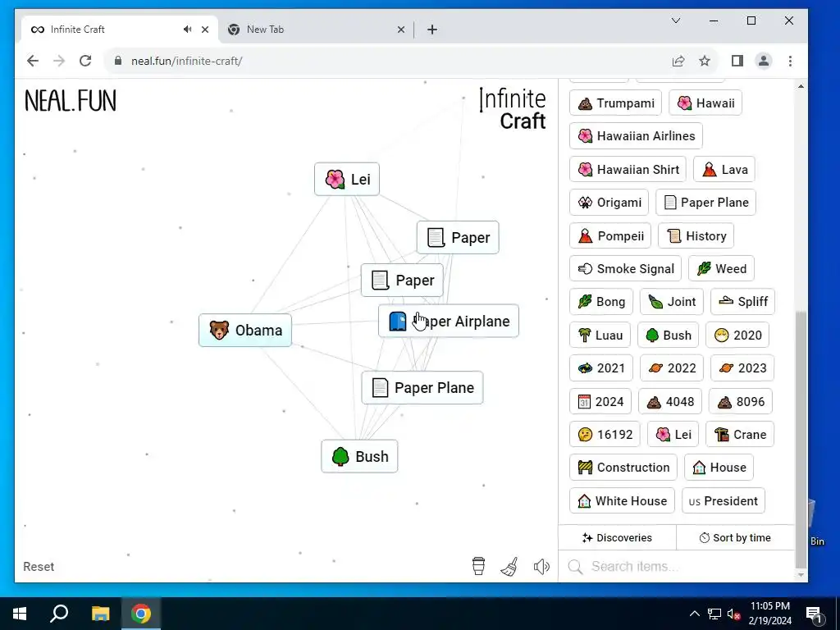Choose the 2023 sidebar item

[x=742, y=368]
